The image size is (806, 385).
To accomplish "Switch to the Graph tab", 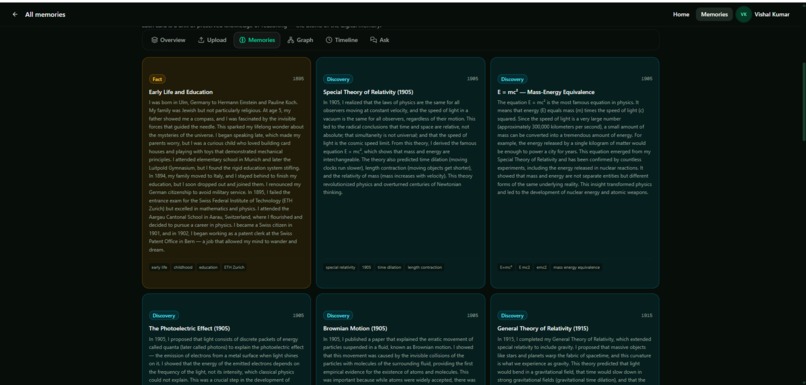I will (300, 40).
